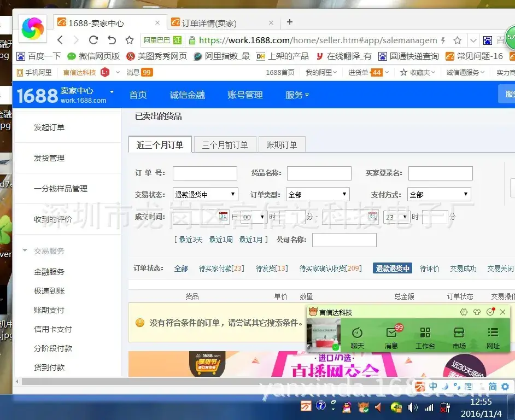Click the colorful browser logo icon
Screen dimensions: 515x420
[32, 28]
